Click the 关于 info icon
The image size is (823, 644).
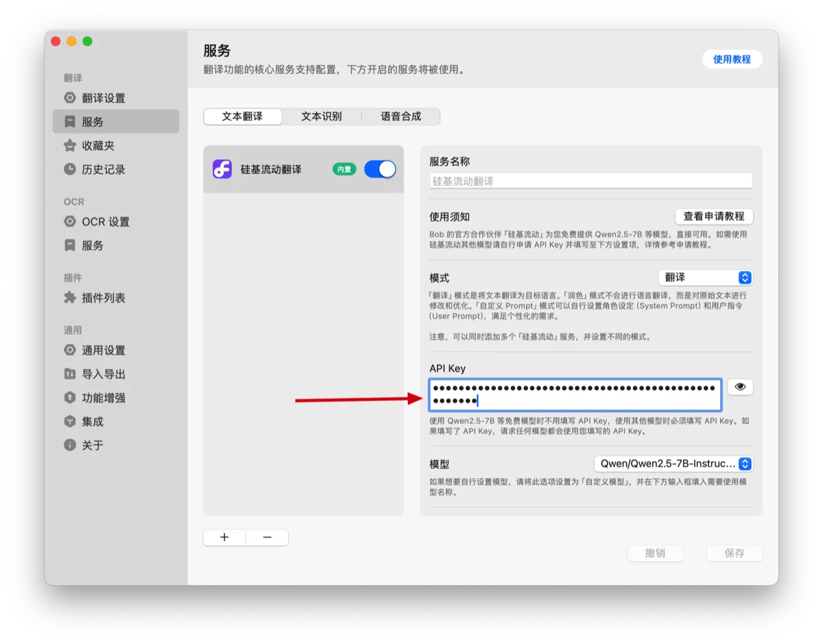pos(69,445)
